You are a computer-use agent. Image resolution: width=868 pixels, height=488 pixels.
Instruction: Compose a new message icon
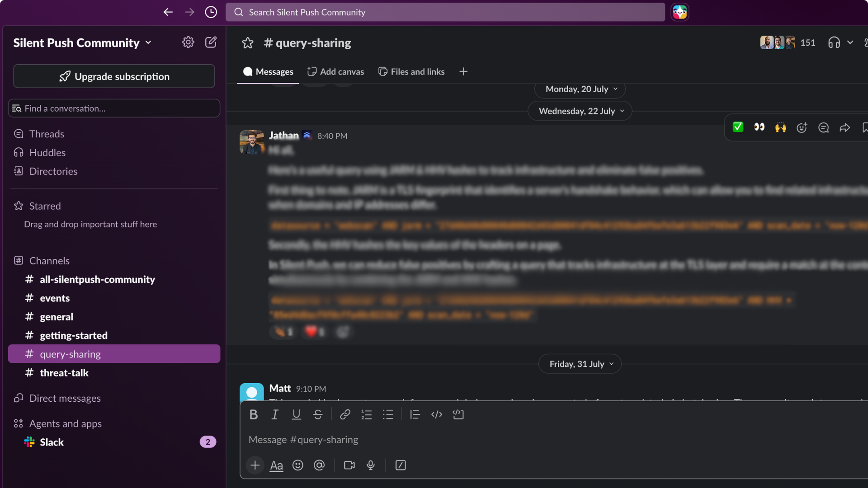[211, 42]
